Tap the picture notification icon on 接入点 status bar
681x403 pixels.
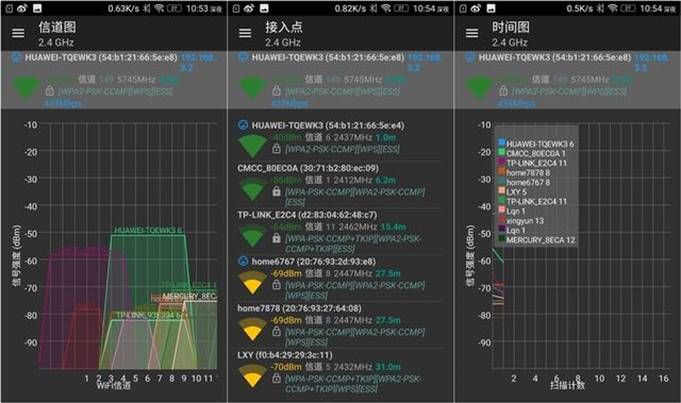pyautogui.click(x=264, y=8)
